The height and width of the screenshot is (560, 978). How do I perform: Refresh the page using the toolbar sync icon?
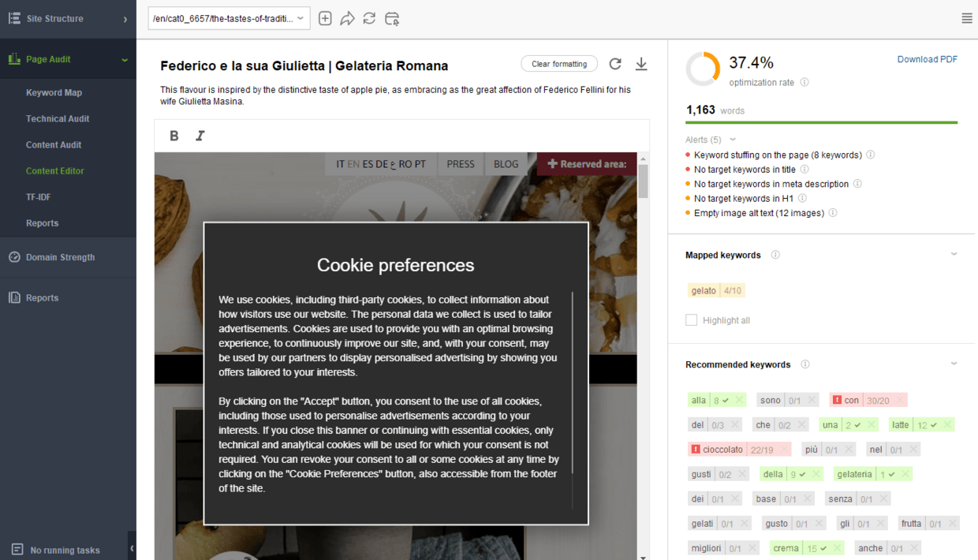click(x=369, y=17)
